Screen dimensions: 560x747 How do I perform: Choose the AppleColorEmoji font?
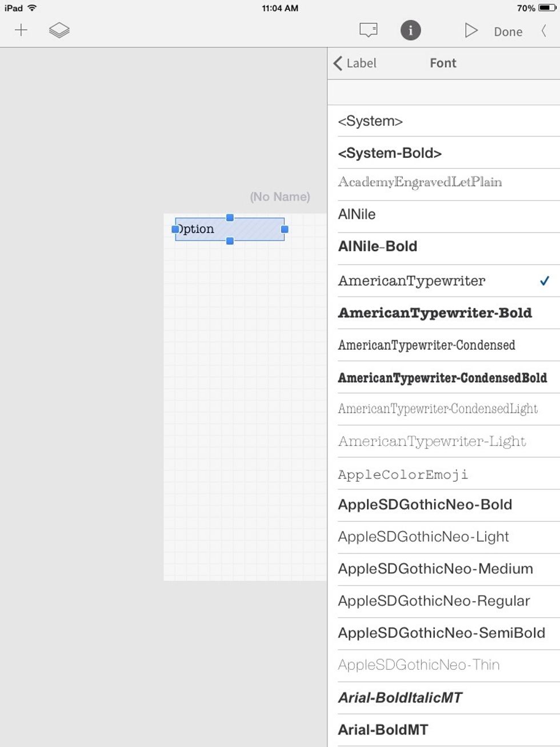click(x=403, y=474)
